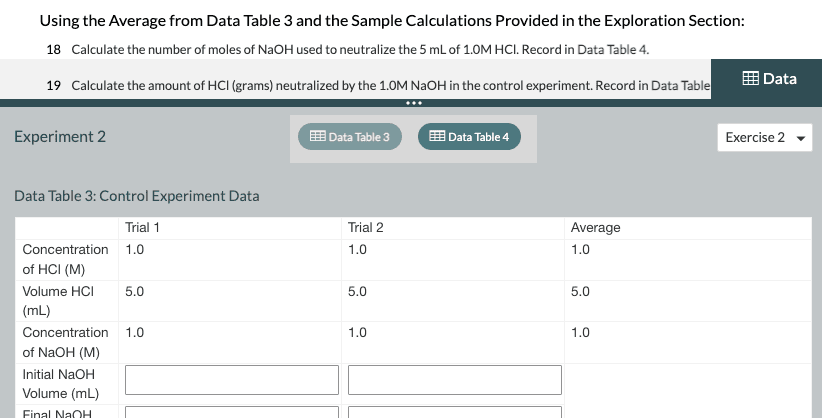Switch to Data Table 3 tab
The height and width of the screenshot is (418, 822).
click(350, 137)
